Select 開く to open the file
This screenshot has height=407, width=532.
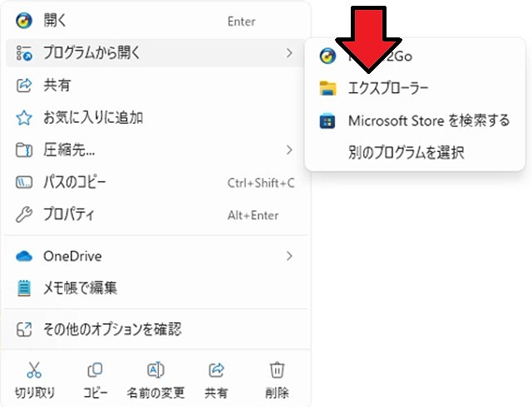[x=57, y=22]
